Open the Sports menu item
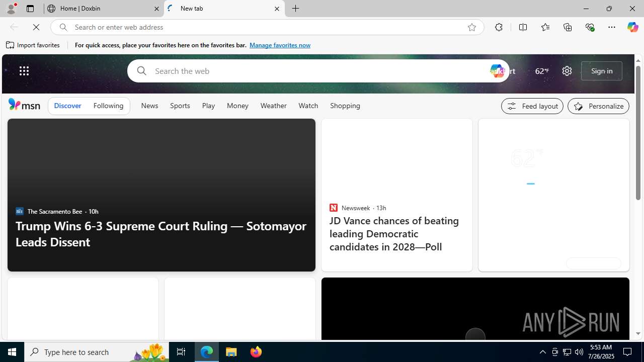644x362 pixels. tap(180, 106)
